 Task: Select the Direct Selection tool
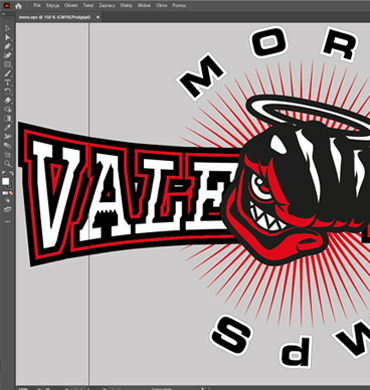click(7, 37)
